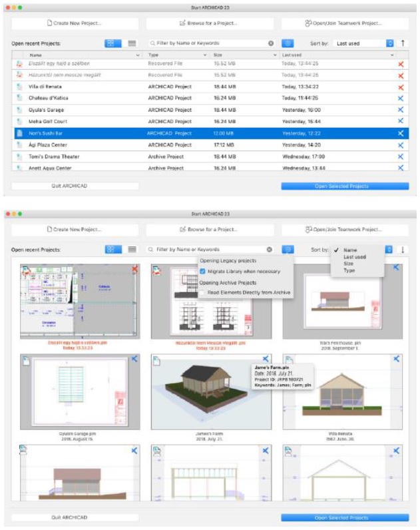Remove Meha Golf Court from the recent list

pos(401,121)
